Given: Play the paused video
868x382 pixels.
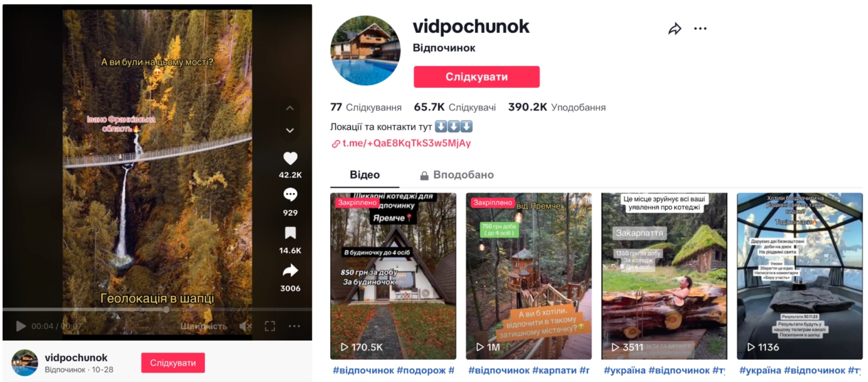Looking at the screenshot, I should (21, 326).
